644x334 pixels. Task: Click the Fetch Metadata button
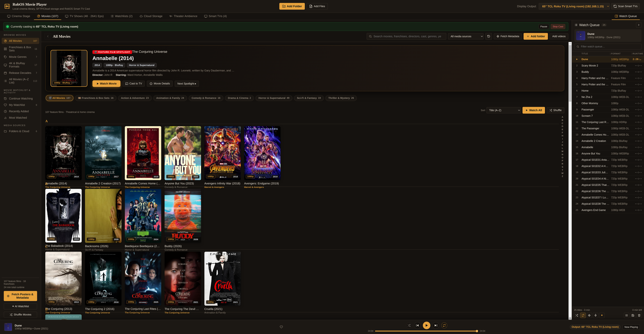[508, 36]
